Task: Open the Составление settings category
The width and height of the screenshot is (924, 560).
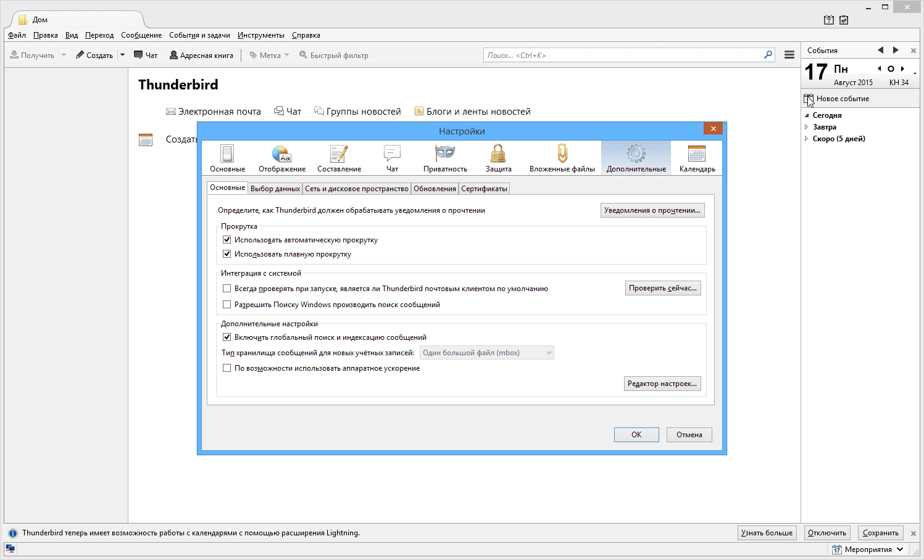Action: [339, 158]
